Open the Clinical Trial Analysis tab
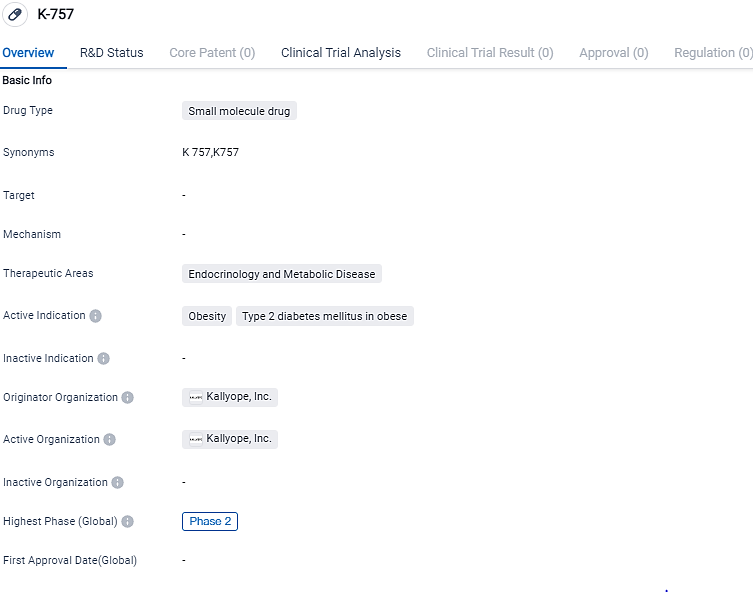Viewport: 753px width, 592px height. pos(341,53)
